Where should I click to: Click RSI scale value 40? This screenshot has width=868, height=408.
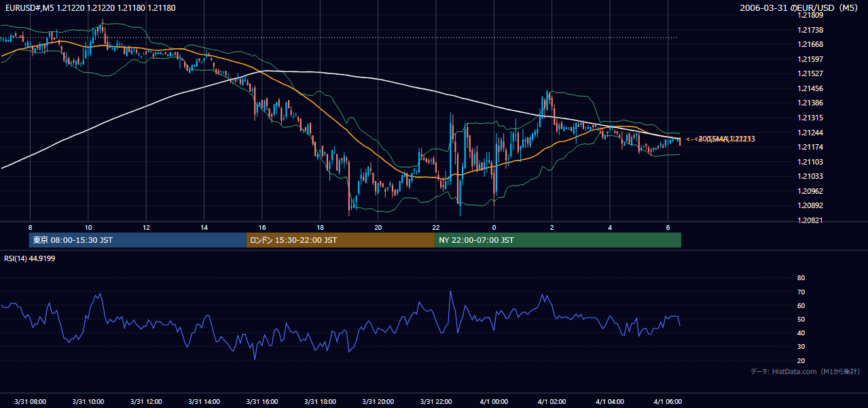[801, 333]
